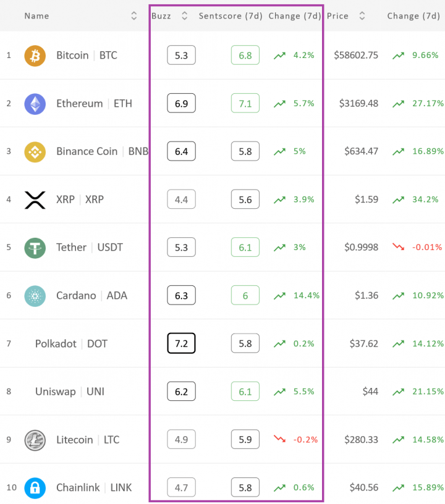Viewport: 445px width, 504px height.
Task: Open the Uniswap UNI row link
Action: pos(70,392)
